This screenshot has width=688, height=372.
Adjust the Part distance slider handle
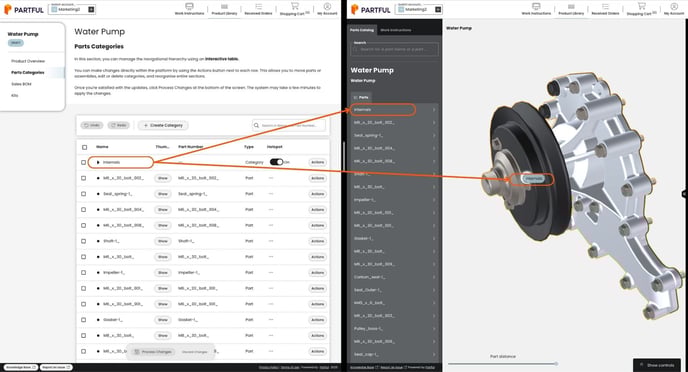[556, 364]
